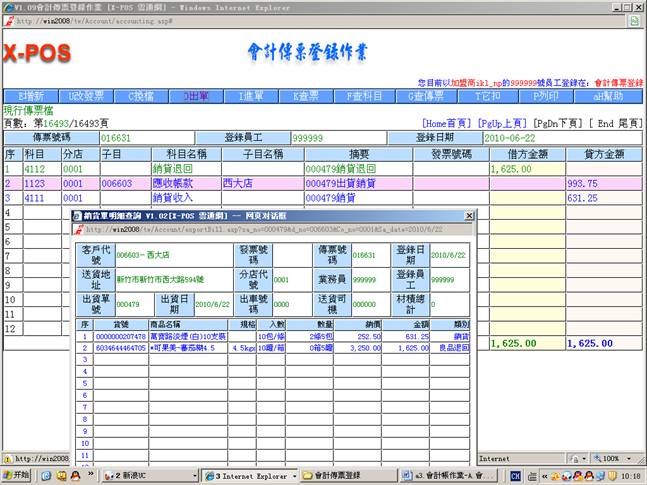Click the 傳票號碼 input field showing 016631
647x485 pixels.
point(146,137)
